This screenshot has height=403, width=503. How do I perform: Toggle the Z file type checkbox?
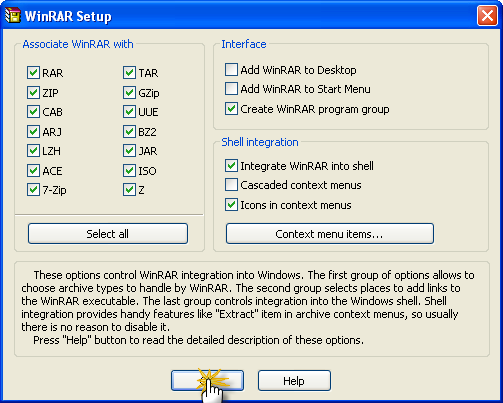coord(129,190)
